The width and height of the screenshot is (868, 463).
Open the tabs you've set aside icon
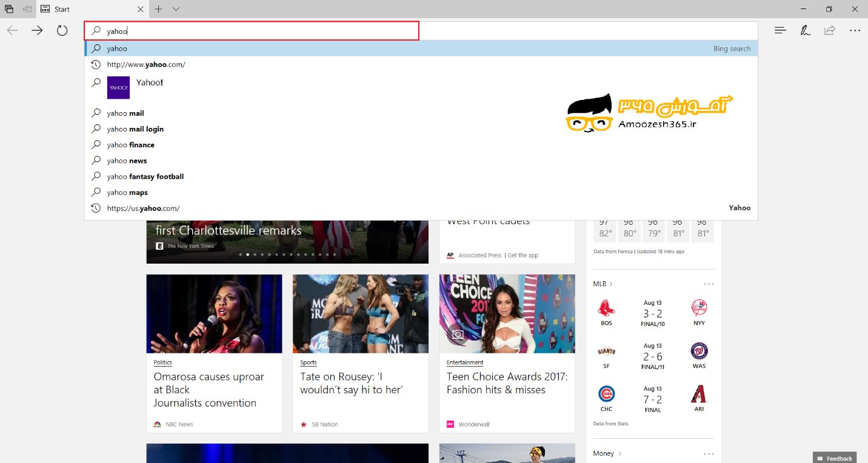[x=9, y=9]
